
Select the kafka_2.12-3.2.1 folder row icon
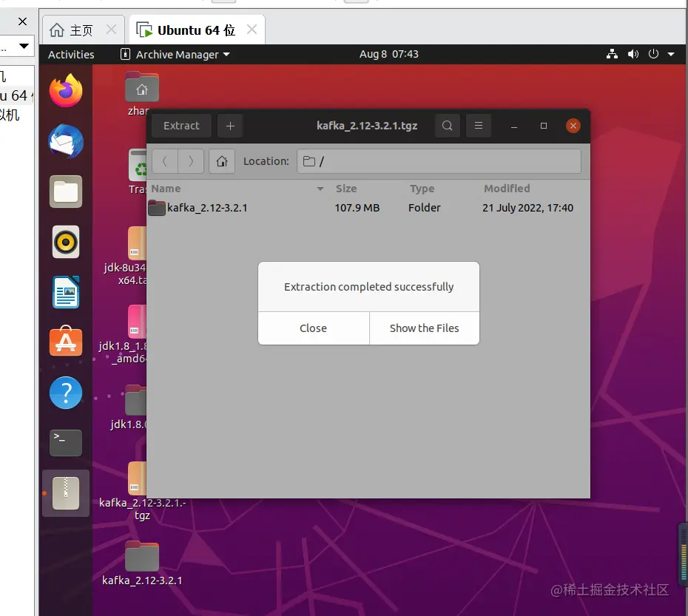point(157,208)
